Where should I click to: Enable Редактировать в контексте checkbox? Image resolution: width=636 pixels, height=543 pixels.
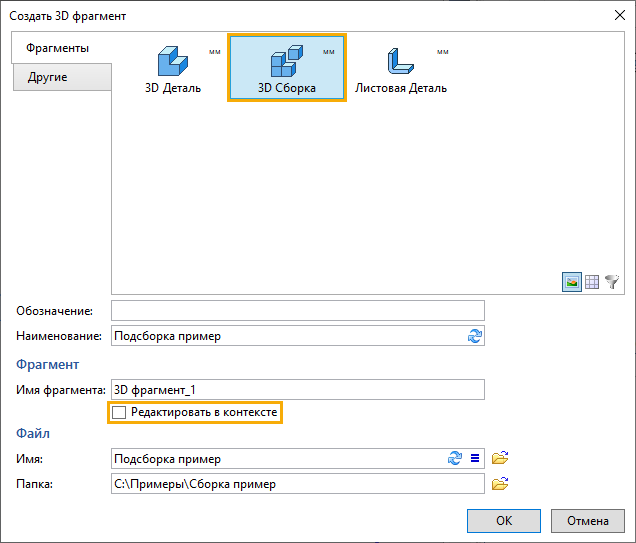coord(120,412)
